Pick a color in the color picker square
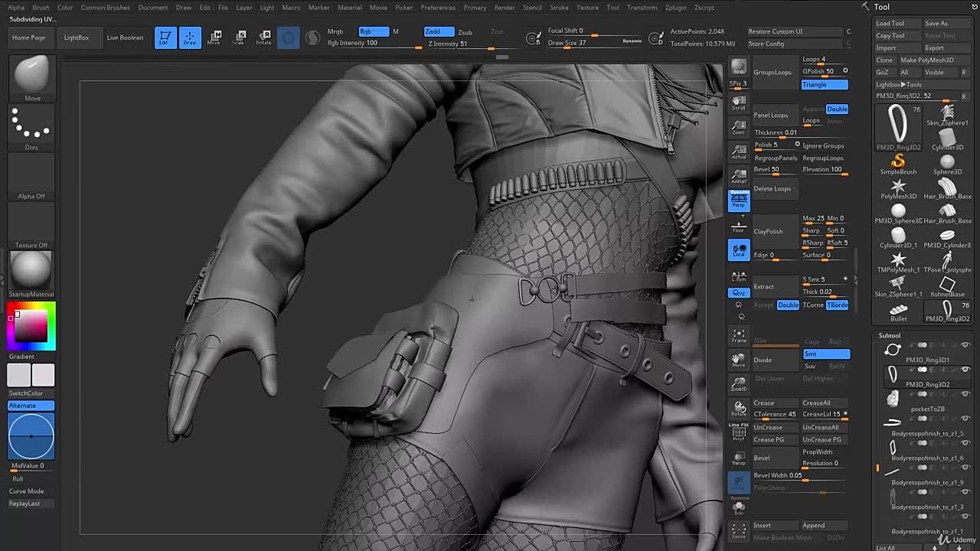This screenshot has width=980, height=551. coord(31,326)
